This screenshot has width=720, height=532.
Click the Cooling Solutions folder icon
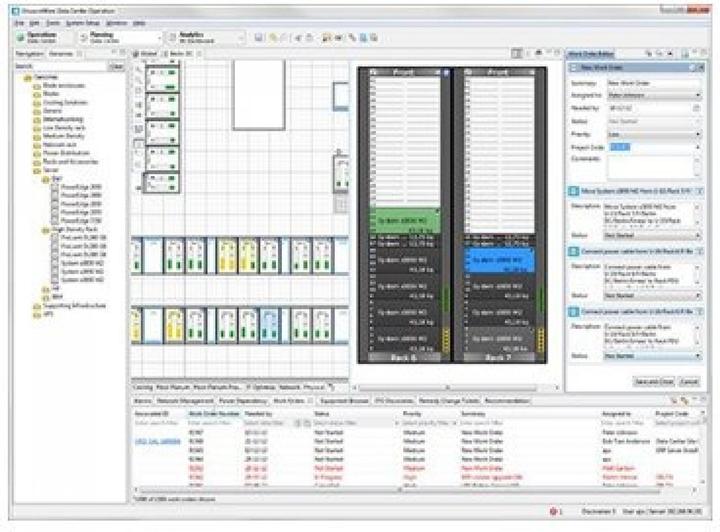click(37, 103)
